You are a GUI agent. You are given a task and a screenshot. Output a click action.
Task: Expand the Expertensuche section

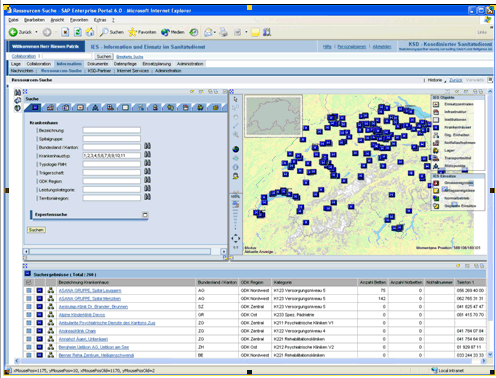pyautogui.click(x=145, y=215)
